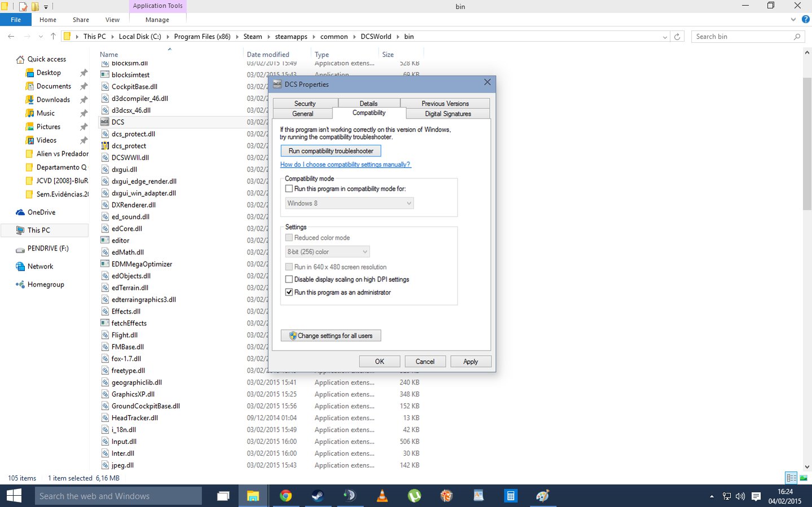This screenshot has height=507, width=812.
Task: Open the manual compatibility settings help link
Action: (345, 165)
